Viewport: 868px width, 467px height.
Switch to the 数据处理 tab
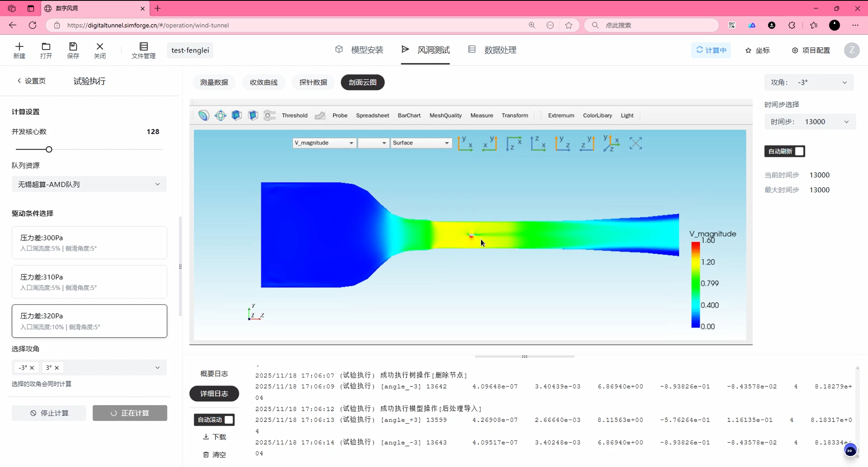(x=492, y=50)
